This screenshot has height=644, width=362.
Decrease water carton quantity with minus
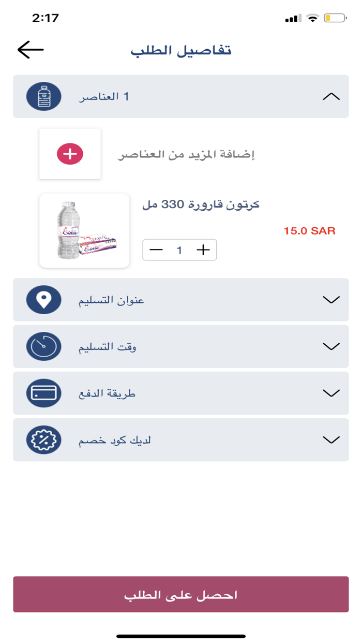pyautogui.click(x=156, y=250)
